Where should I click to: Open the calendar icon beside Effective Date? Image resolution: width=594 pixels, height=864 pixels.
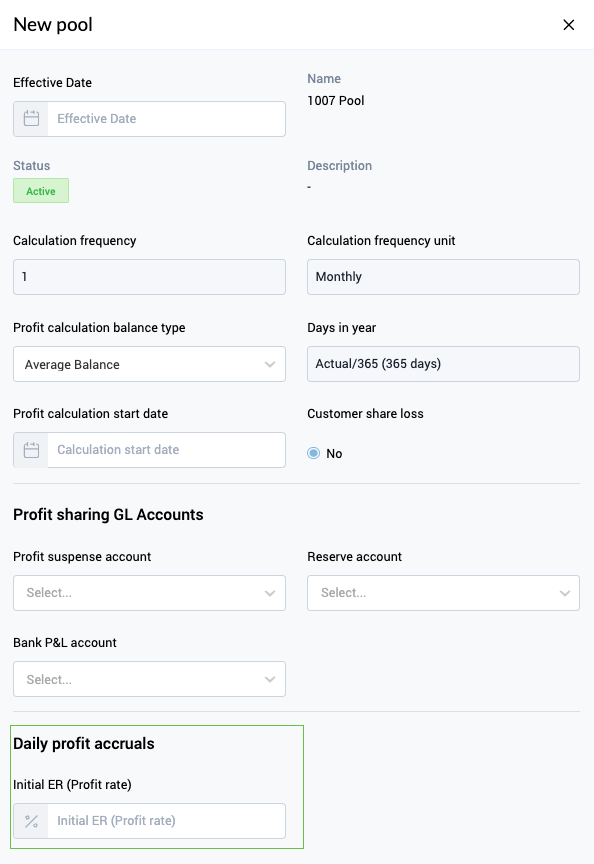[x=30, y=118]
